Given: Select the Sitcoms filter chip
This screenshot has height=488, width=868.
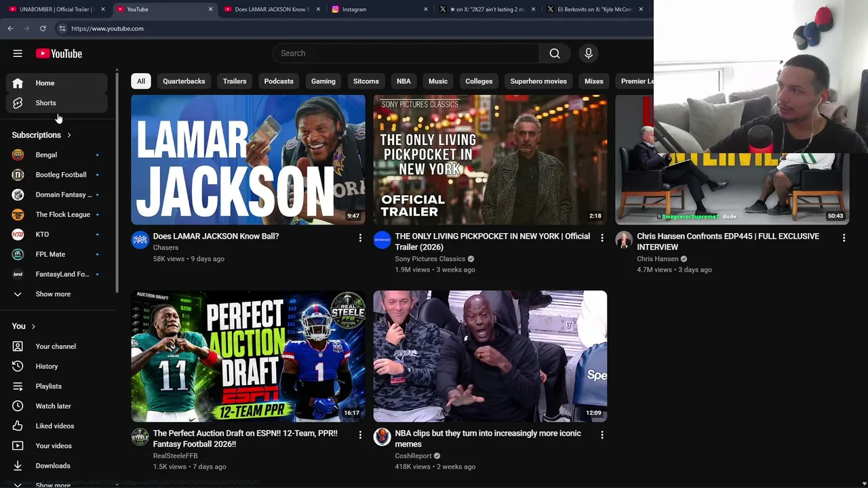Looking at the screenshot, I should [x=366, y=81].
